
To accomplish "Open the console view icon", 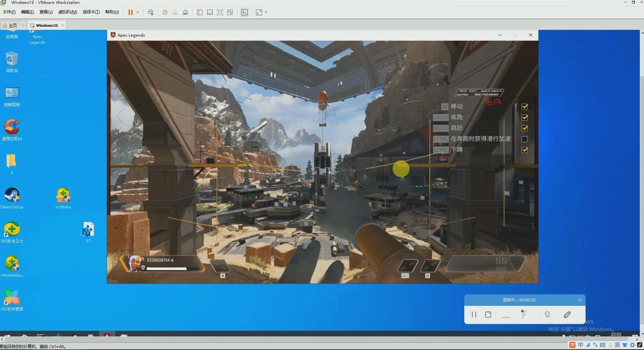I will click(245, 12).
